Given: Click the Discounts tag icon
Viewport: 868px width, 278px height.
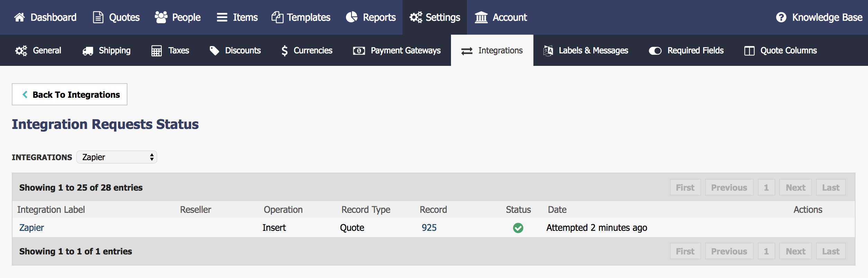Looking at the screenshot, I should 214,51.
